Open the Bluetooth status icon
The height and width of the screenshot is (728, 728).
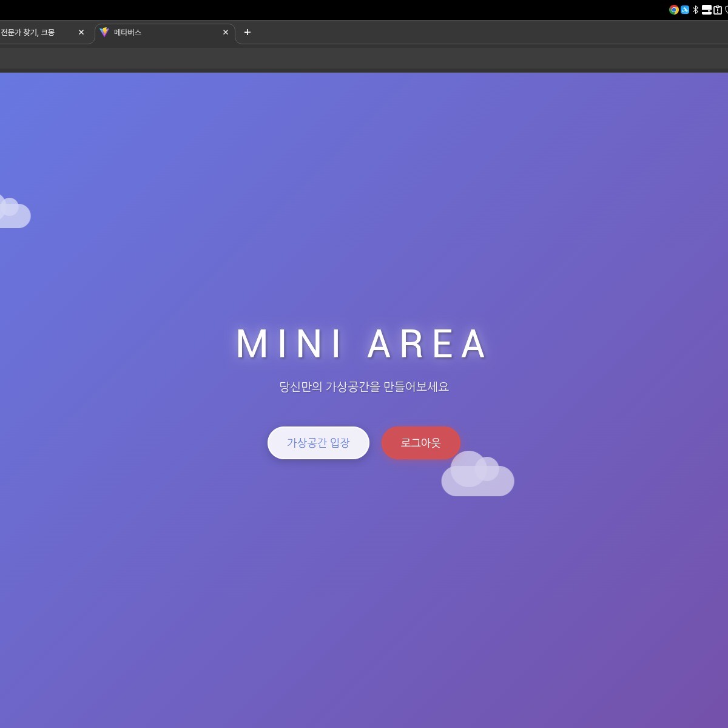pos(696,10)
